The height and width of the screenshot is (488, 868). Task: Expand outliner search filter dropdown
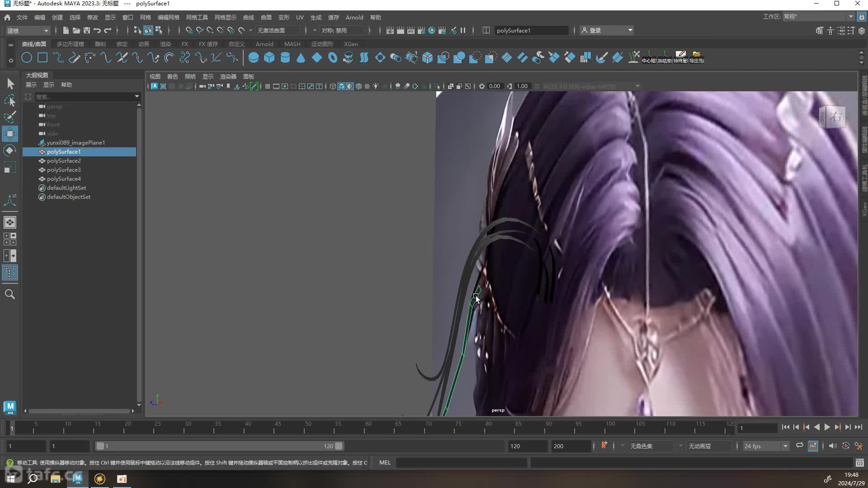point(137,97)
